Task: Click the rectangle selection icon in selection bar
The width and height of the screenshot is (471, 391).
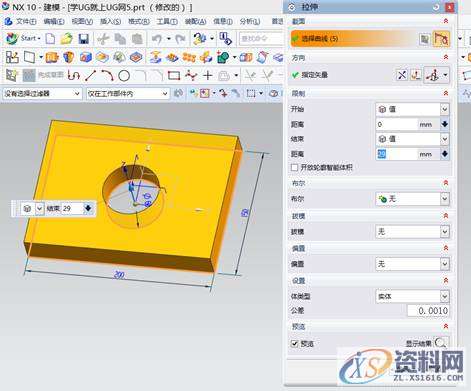Action: coord(251,93)
